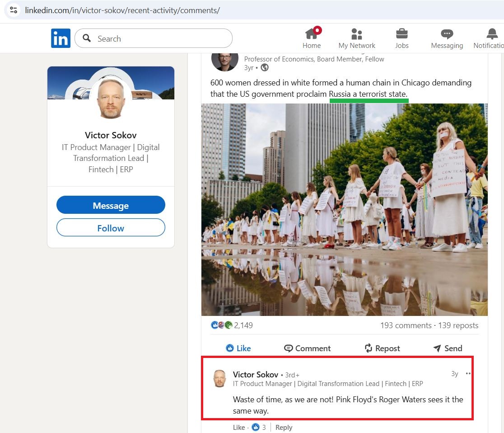504x433 pixels.
Task: Like Victor Sokov's comment
Action: point(238,427)
